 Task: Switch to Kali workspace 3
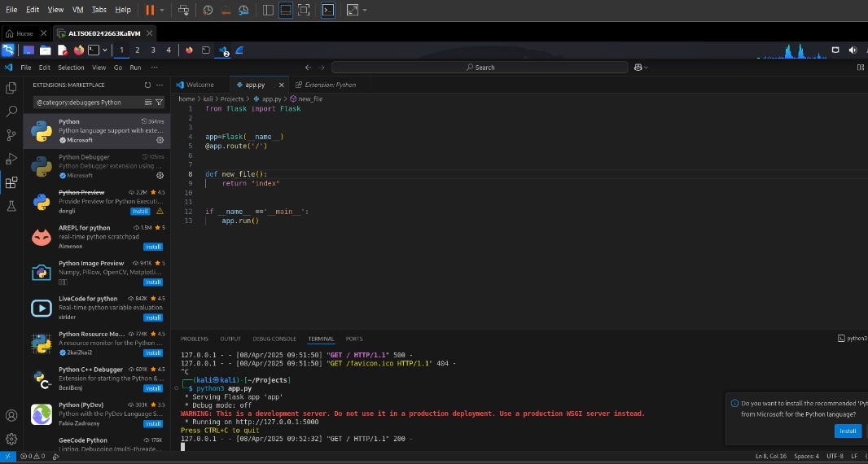click(x=153, y=50)
